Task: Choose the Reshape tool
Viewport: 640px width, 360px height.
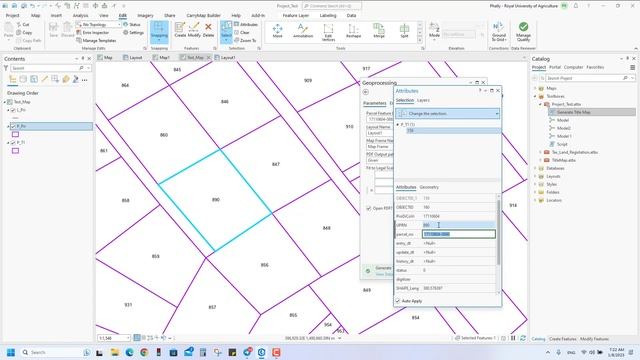Action: [x=353, y=31]
